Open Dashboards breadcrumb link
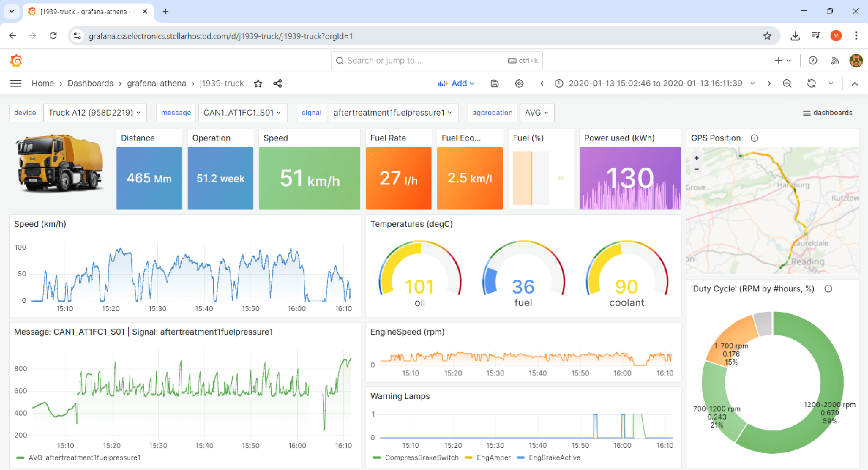Screen dimensions: 868x470 (x=91, y=84)
